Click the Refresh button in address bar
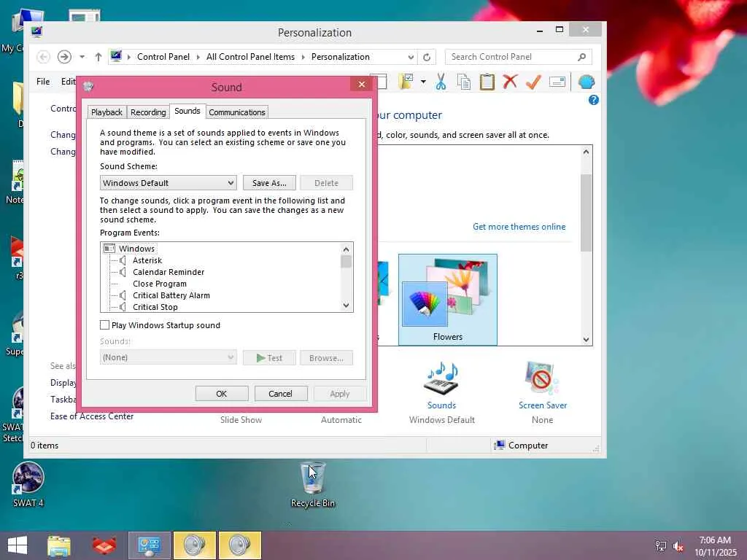The width and height of the screenshot is (747, 560). click(427, 57)
